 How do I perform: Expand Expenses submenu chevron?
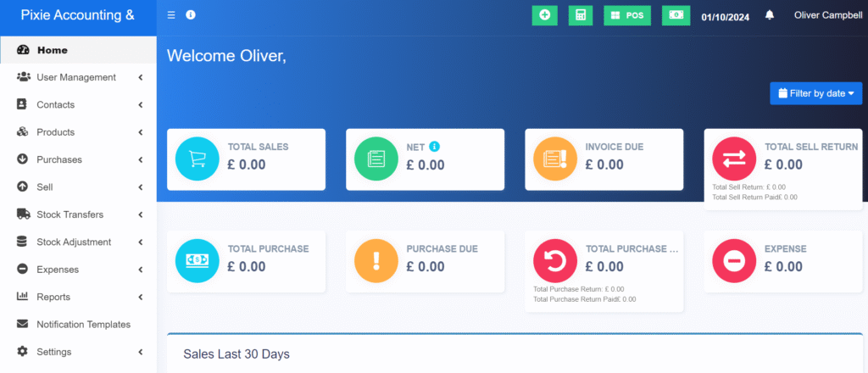point(141,270)
